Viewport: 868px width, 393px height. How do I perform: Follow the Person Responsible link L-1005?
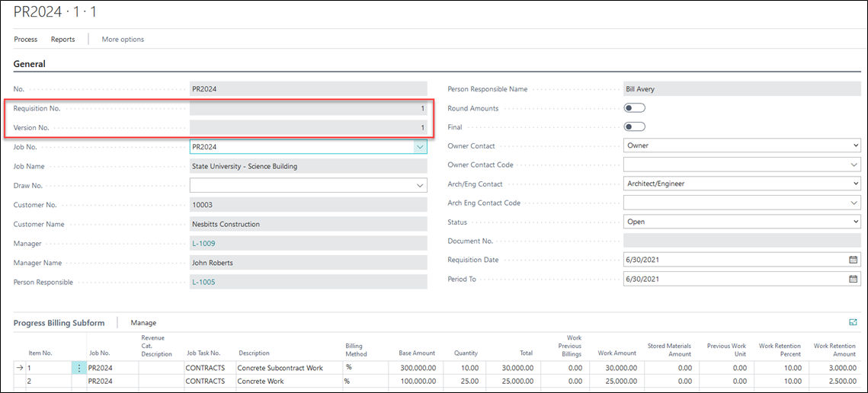click(x=204, y=282)
